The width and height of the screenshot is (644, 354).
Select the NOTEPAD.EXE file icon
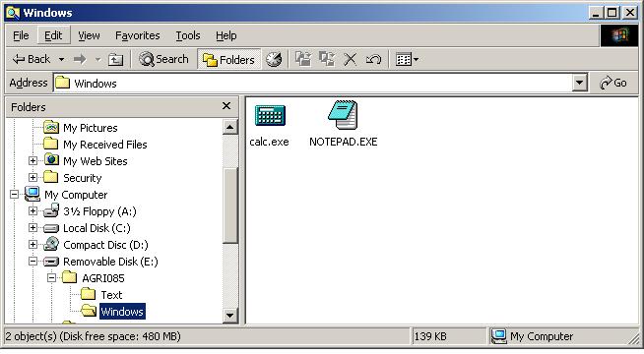[x=343, y=115]
